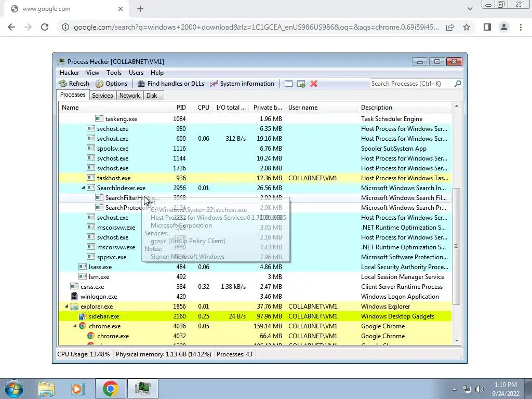Sort by the Description column header
532x399 pixels.
(x=404, y=108)
